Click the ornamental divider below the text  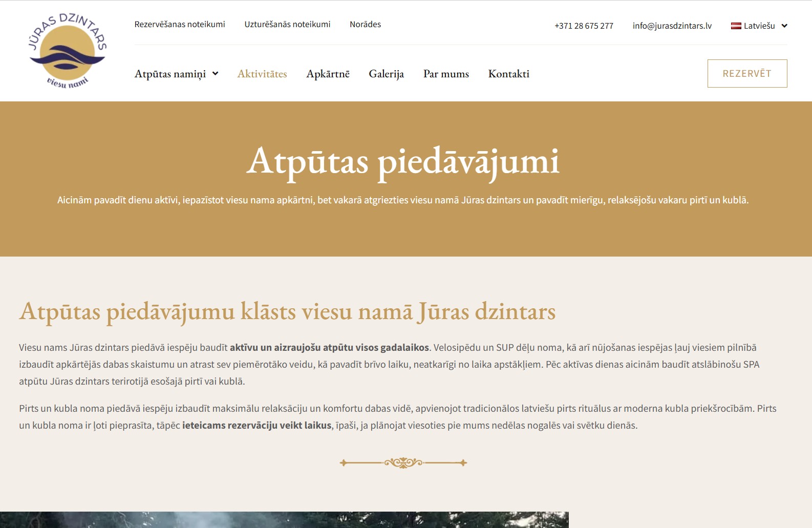click(x=403, y=463)
